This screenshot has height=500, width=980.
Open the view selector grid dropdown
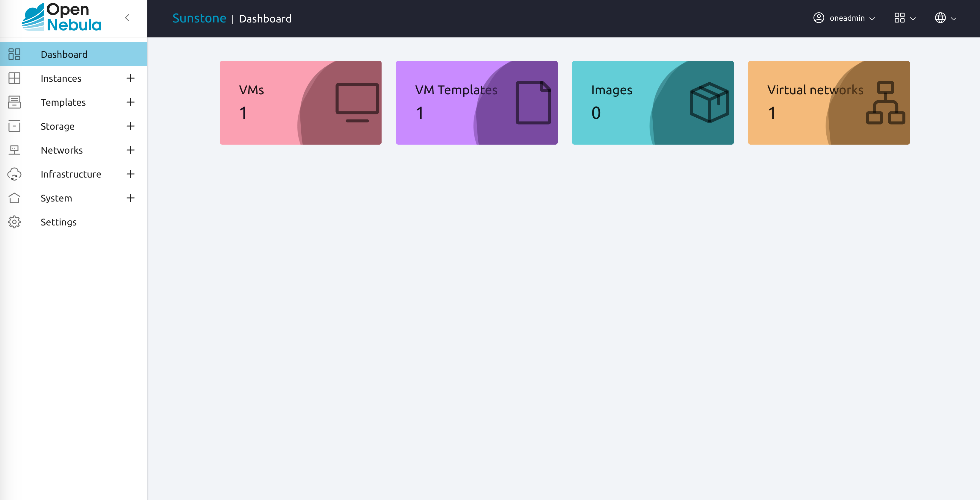[x=905, y=18]
